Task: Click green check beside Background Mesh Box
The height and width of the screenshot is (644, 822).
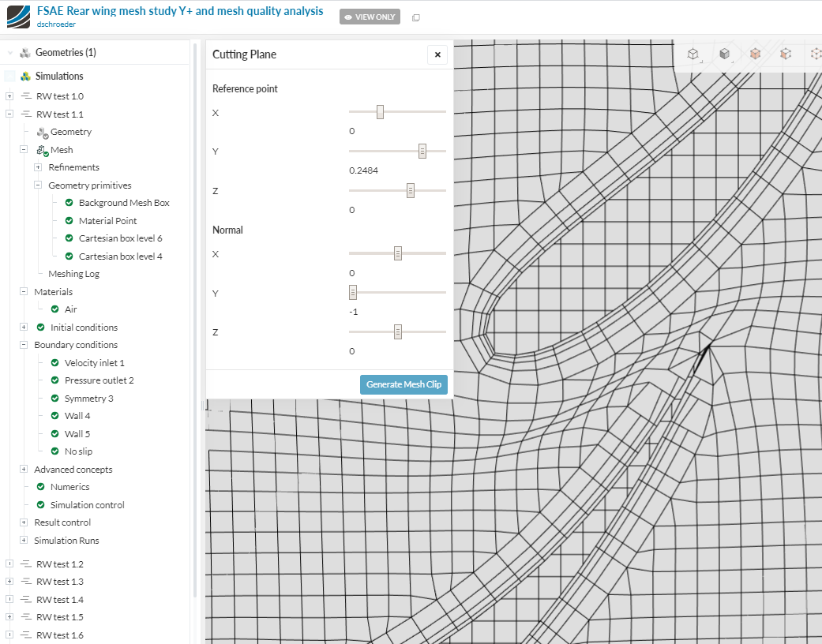Action: click(69, 203)
